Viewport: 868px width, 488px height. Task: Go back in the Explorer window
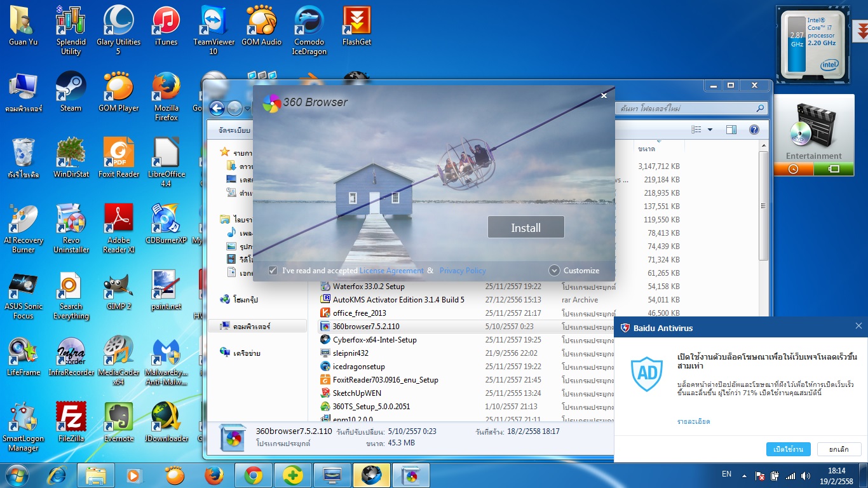point(217,109)
